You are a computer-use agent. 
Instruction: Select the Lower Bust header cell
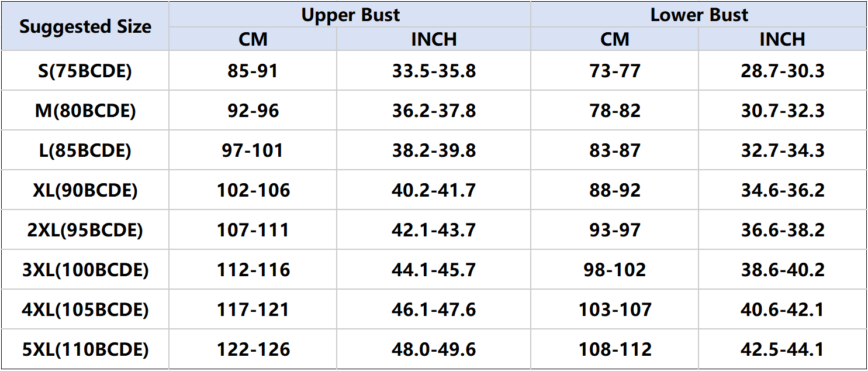[698, 15]
